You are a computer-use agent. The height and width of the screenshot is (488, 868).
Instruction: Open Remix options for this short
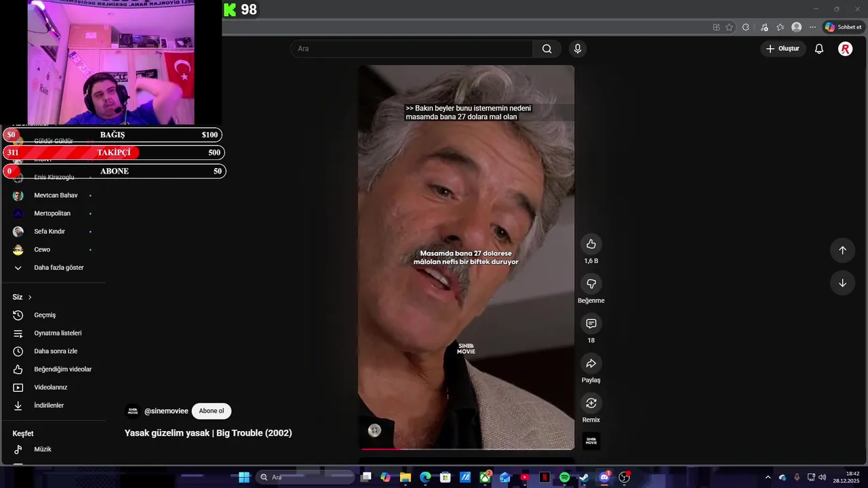coord(591,403)
